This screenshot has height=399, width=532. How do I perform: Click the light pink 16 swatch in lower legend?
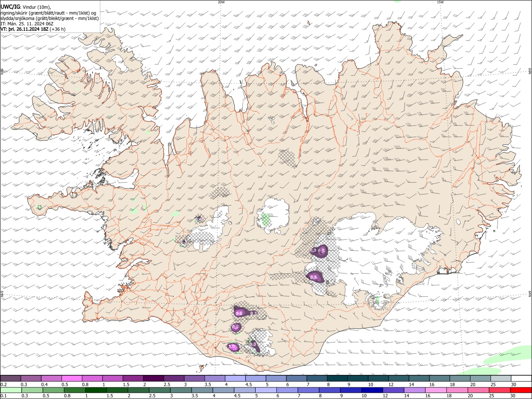pyautogui.click(x=436, y=390)
